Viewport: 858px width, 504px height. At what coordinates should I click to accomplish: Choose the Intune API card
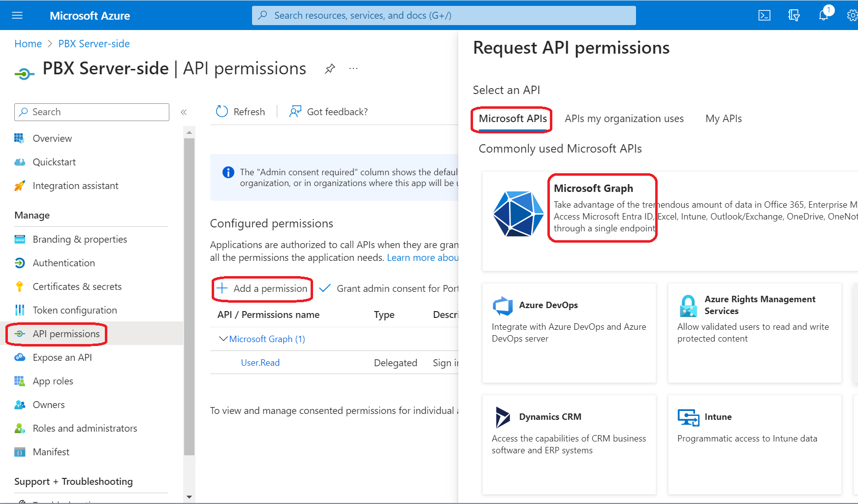pos(754,444)
